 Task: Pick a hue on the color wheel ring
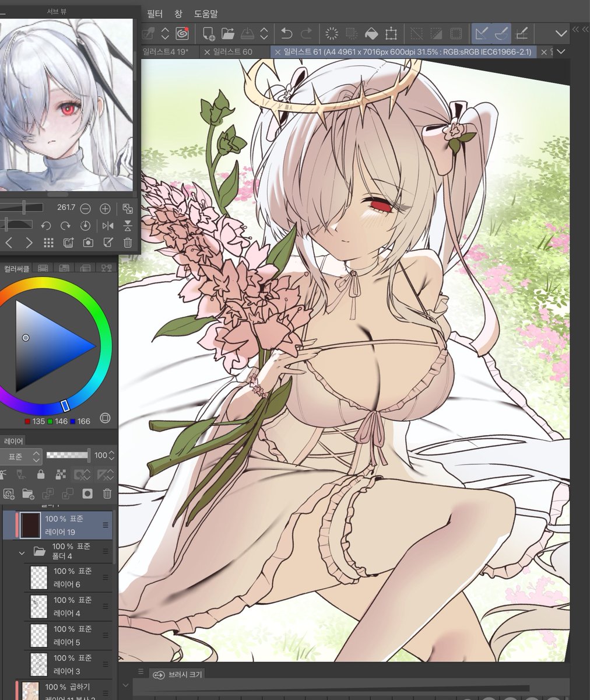click(65, 405)
